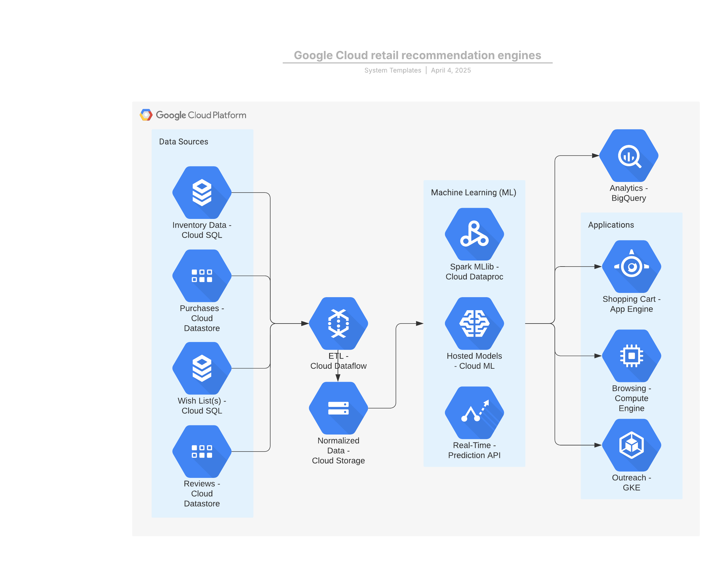Select the Outreach GKE icon
The width and height of the screenshot is (728, 564).
click(631, 445)
